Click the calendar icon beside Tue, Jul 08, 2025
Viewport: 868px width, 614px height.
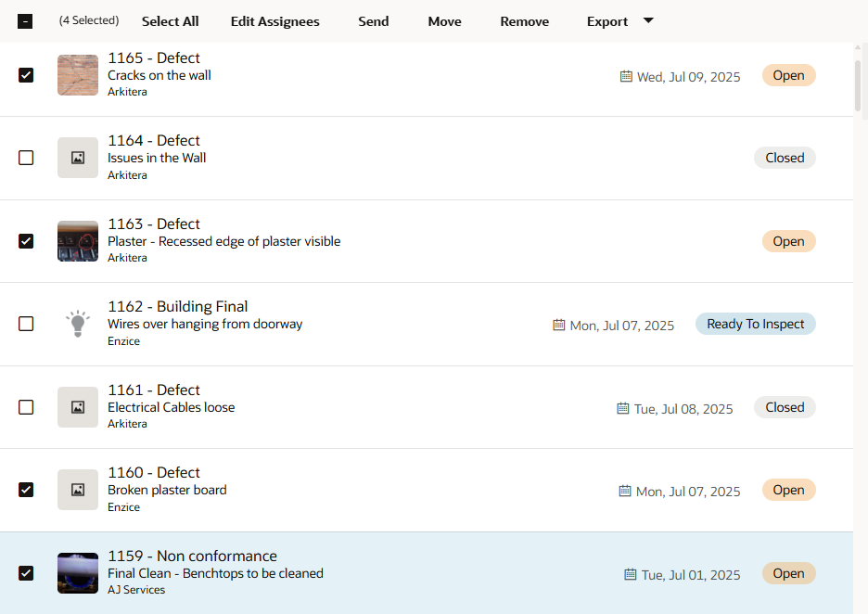(x=623, y=408)
